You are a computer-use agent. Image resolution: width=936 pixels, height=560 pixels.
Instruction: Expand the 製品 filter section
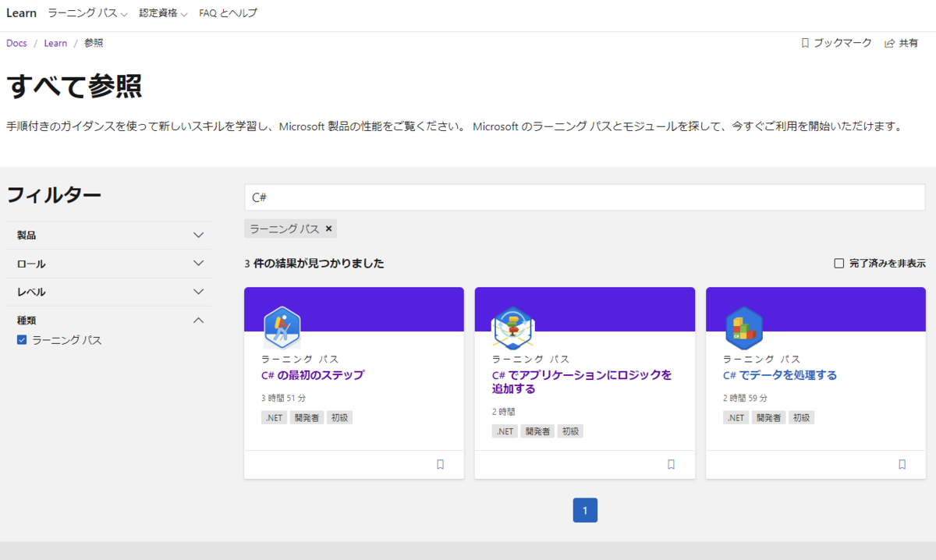(x=109, y=235)
